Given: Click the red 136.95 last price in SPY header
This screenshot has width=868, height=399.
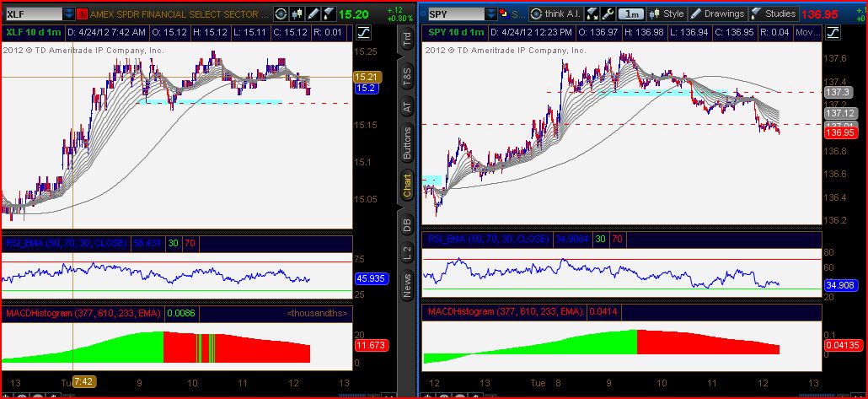Looking at the screenshot, I should [819, 13].
